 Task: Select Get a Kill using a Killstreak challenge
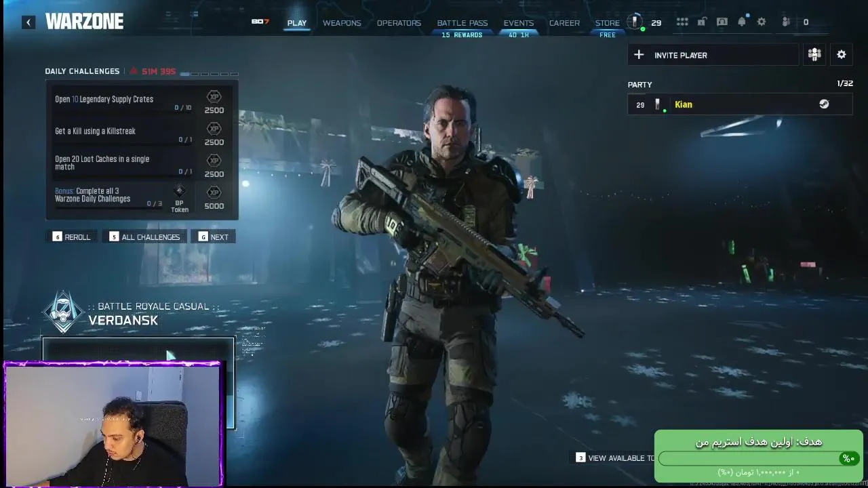142,134
